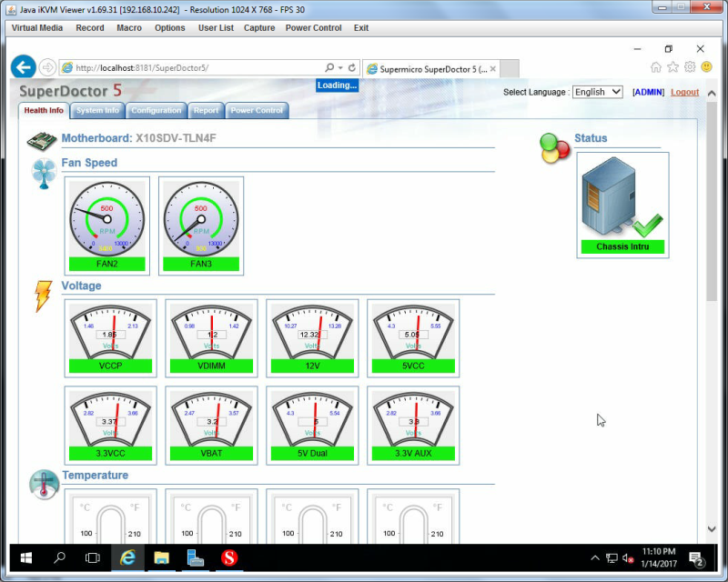Viewport: 728px width, 582px height.
Task: Click the FAN2 speed gauge
Action: point(106,226)
